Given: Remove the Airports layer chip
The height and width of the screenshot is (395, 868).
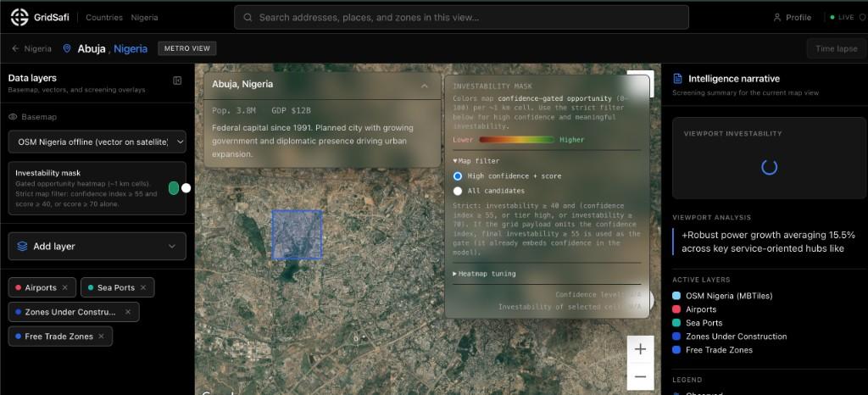Looking at the screenshot, I should click(x=64, y=287).
